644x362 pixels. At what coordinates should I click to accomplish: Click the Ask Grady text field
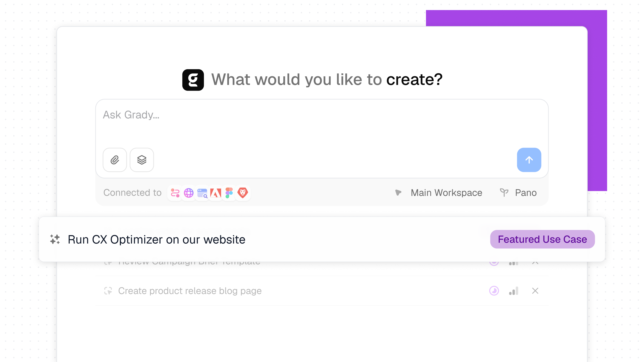(x=322, y=124)
